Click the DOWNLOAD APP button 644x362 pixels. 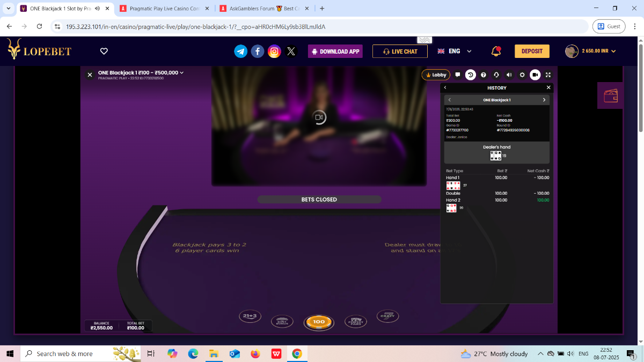coord(335,51)
